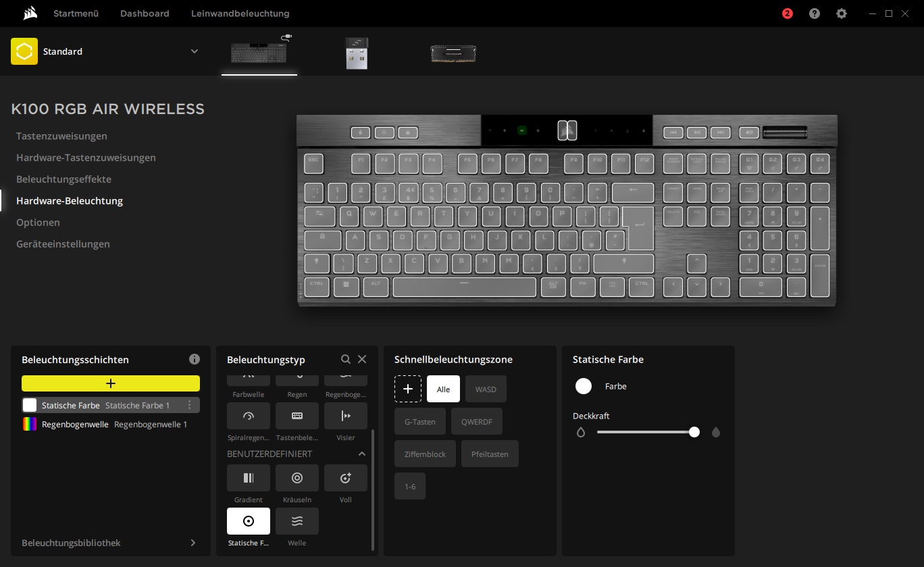The width and height of the screenshot is (924, 567).
Task: Add a new lighting layer with the yellow plus button
Action: click(111, 383)
